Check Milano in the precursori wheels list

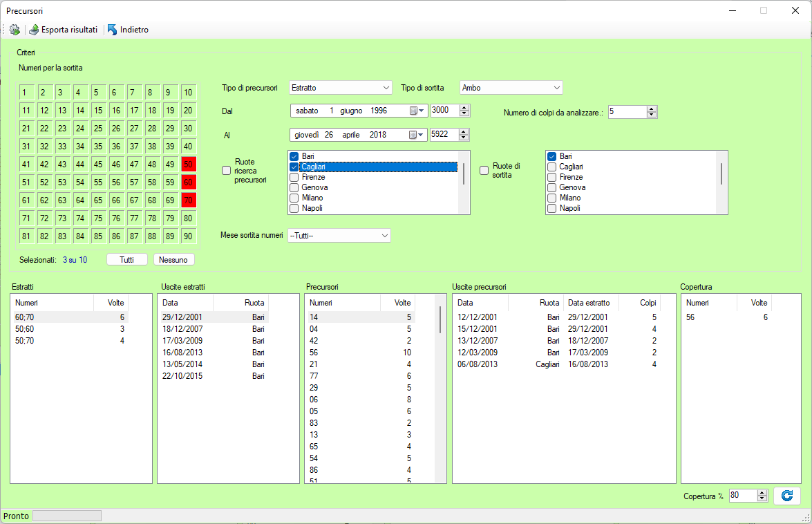pyautogui.click(x=294, y=198)
